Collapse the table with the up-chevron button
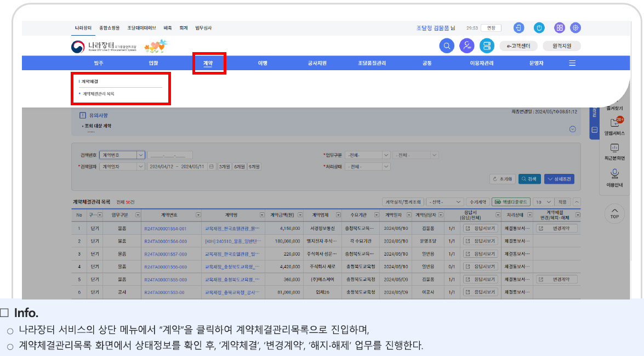Image resolution: width=644 pixels, height=356 pixels. 577,202
